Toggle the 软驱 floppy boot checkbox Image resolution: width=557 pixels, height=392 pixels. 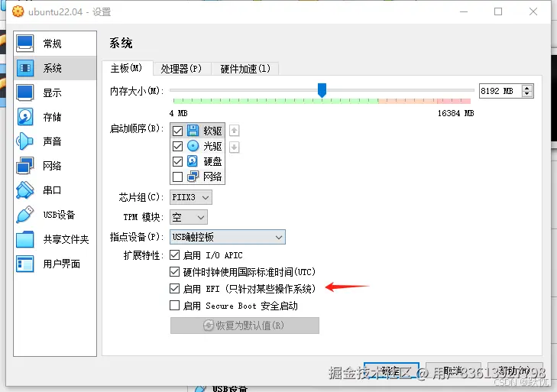pos(177,131)
